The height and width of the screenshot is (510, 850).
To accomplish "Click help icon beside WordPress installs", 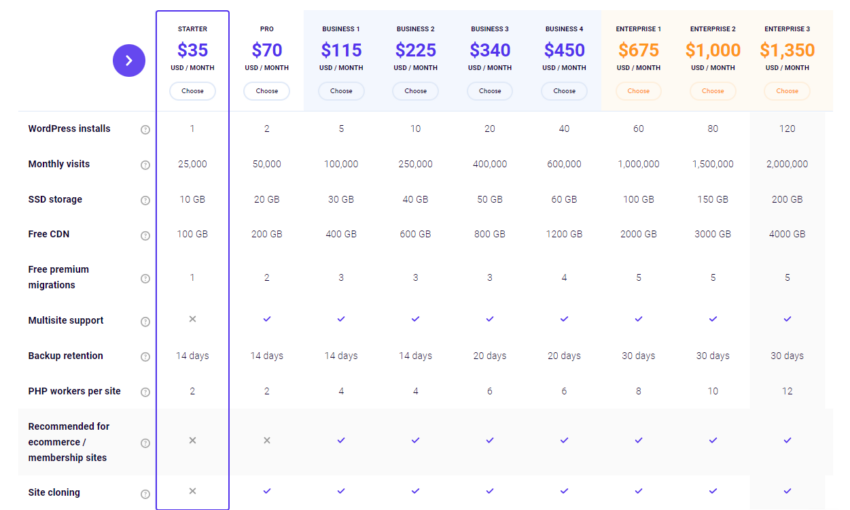I will 145,130.
